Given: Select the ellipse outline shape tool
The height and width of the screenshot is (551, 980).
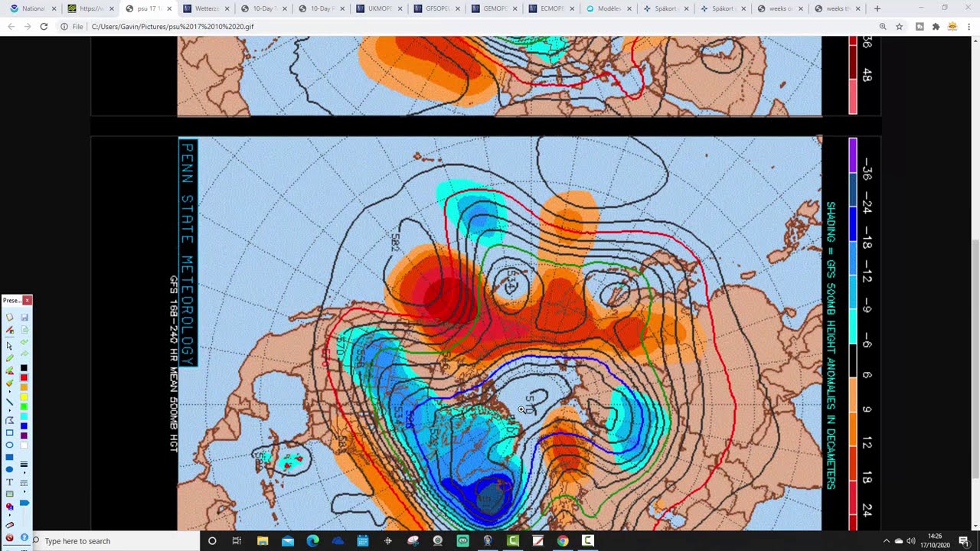Looking at the screenshot, I should pos(9,445).
